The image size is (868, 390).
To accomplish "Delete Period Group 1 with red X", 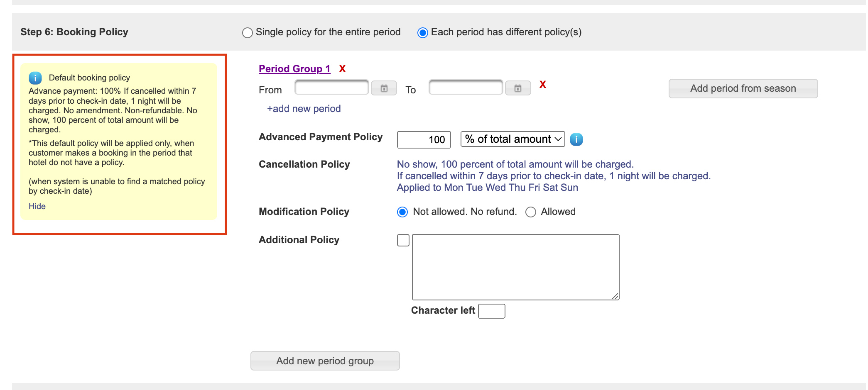I will pos(342,69).
